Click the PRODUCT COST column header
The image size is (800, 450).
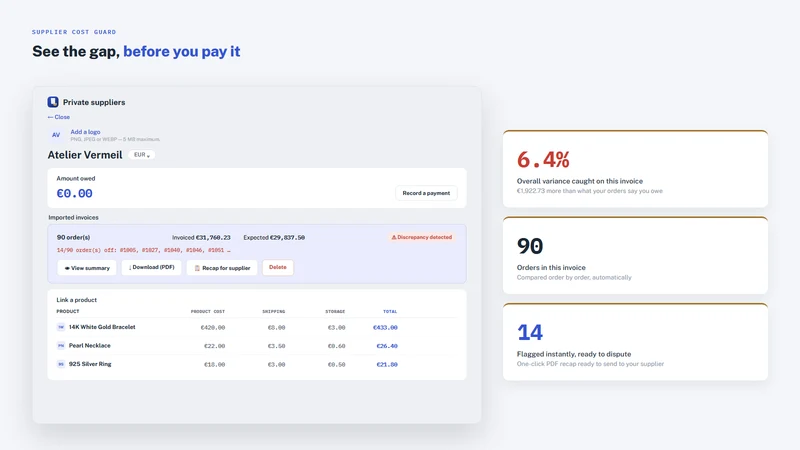point(208,311)
